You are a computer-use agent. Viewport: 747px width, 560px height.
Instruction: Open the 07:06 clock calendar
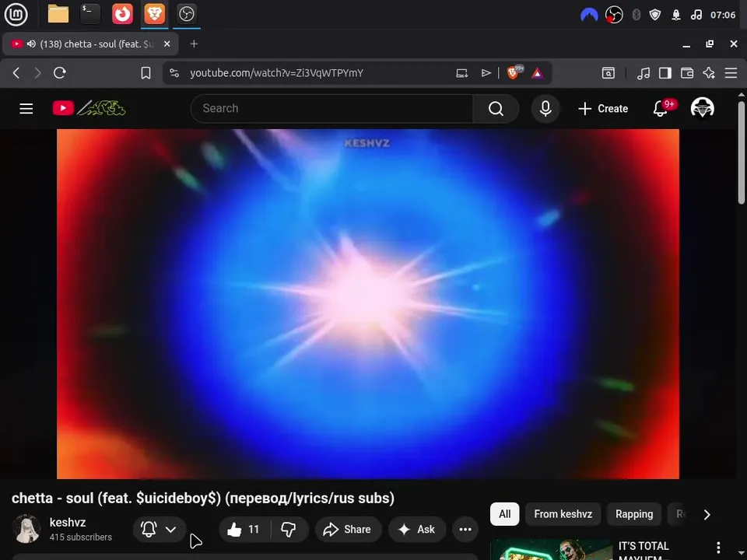click(723, 15)
